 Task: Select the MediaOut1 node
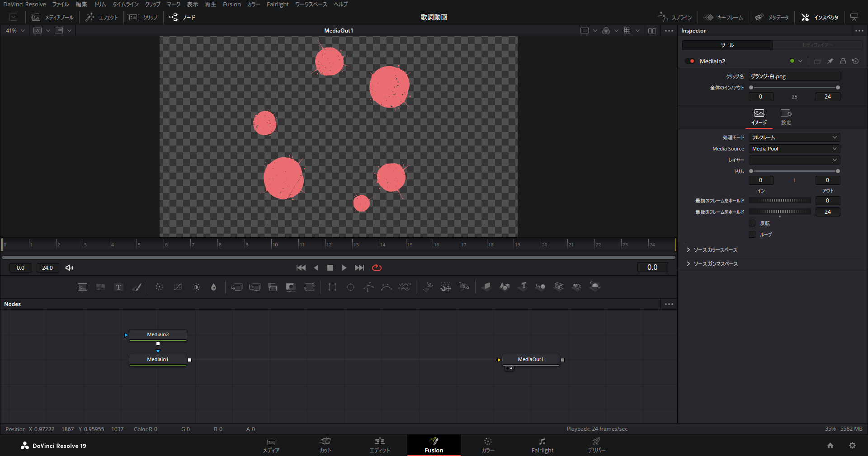531,360
